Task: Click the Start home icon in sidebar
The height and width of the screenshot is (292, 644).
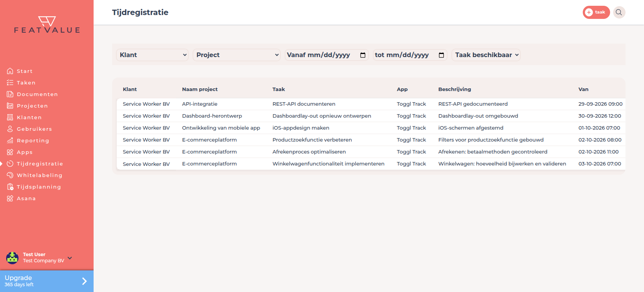Action: tap(10, 71)
